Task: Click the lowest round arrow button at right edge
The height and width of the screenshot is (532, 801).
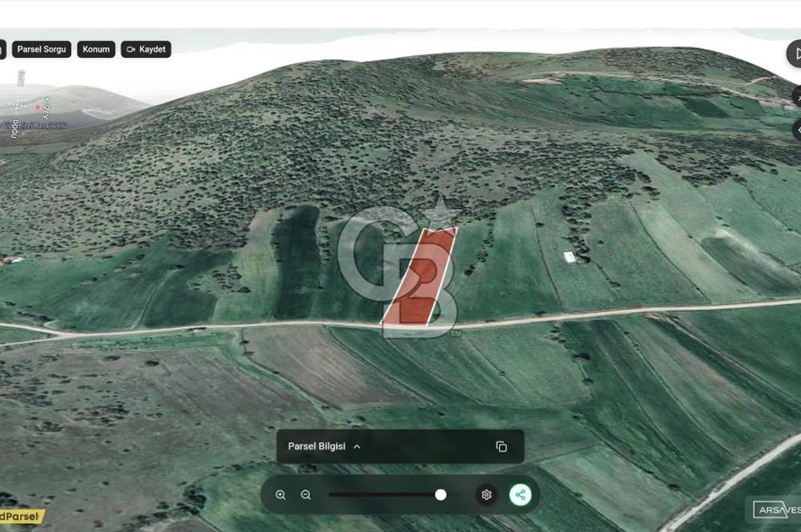Action: click(796, 130)
